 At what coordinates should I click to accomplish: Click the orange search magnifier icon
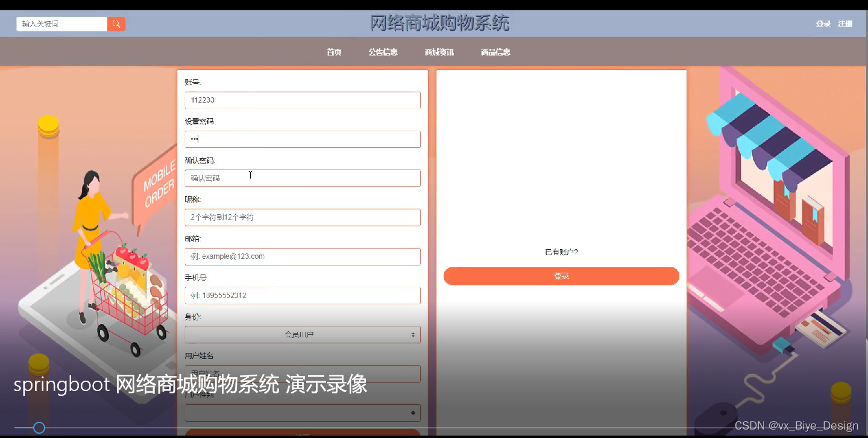(x=116, y=24)
